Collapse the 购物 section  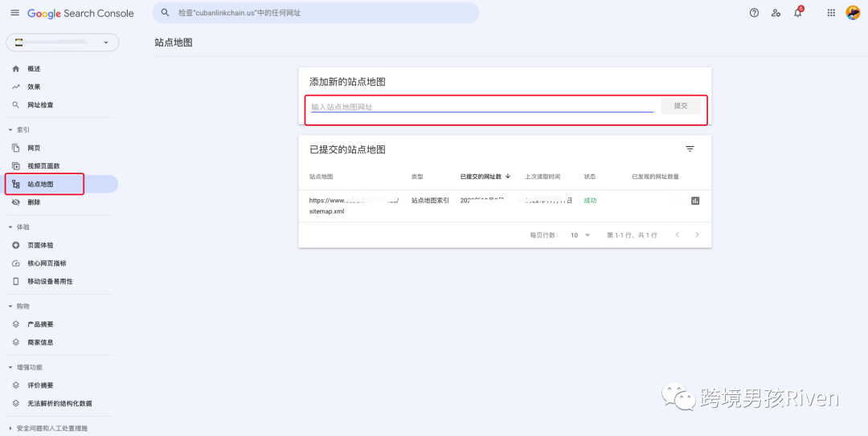pyautogui.click(x=19, y=306)
